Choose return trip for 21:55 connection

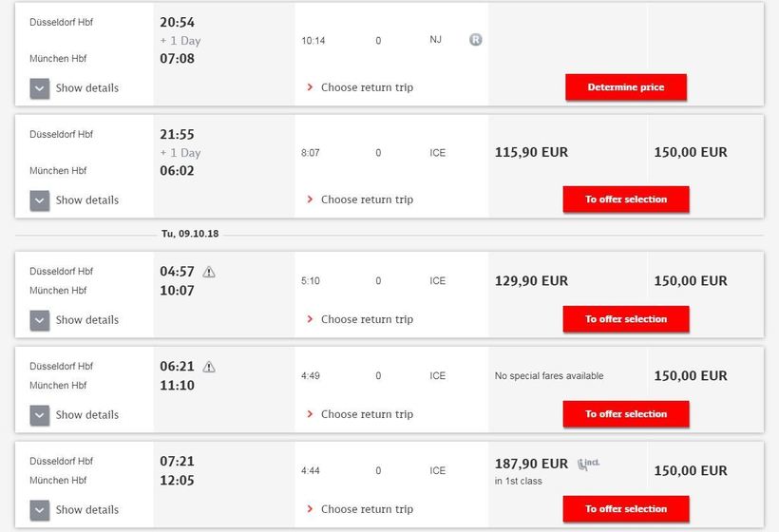coord(367,199)
